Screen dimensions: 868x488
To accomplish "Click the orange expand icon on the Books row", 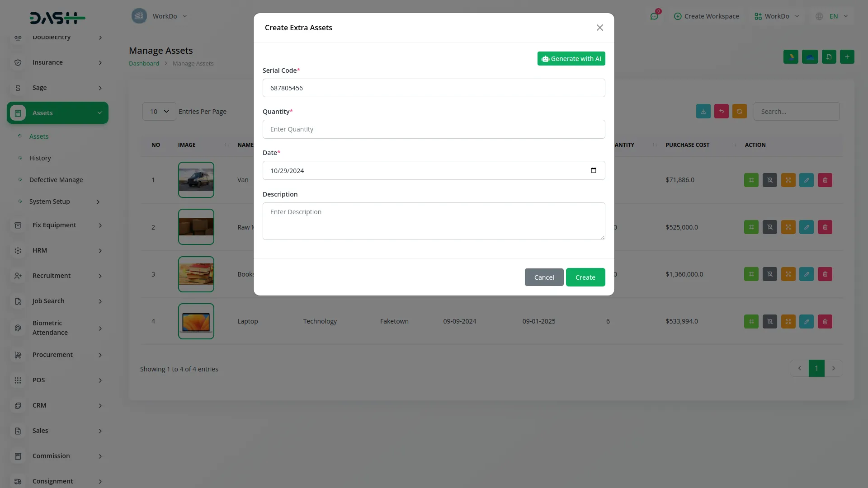I will (788, 274).
